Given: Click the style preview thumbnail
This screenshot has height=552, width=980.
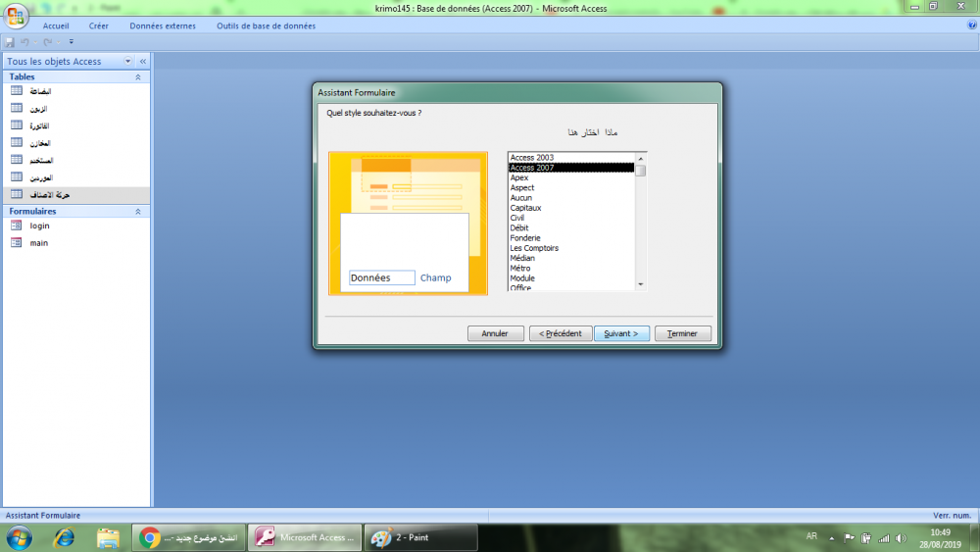Looking at the screenshot, I should coord(408,224).
